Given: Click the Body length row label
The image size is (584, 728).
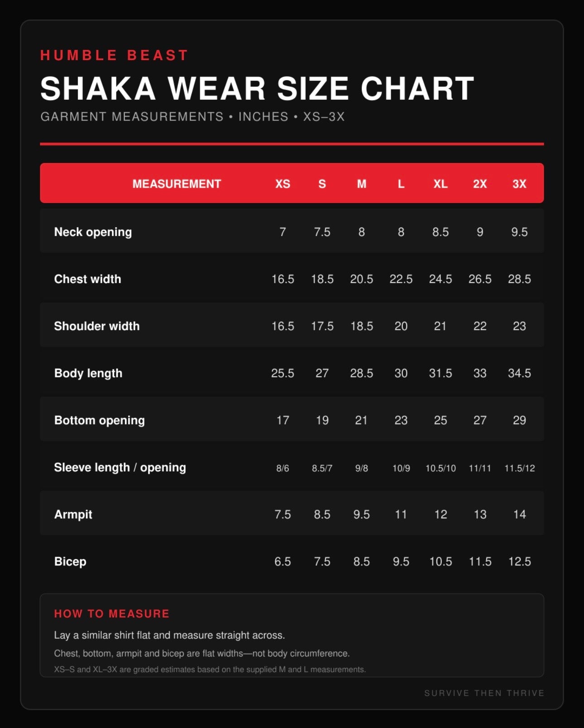Looking at the screenshot, I should (88, 373).
